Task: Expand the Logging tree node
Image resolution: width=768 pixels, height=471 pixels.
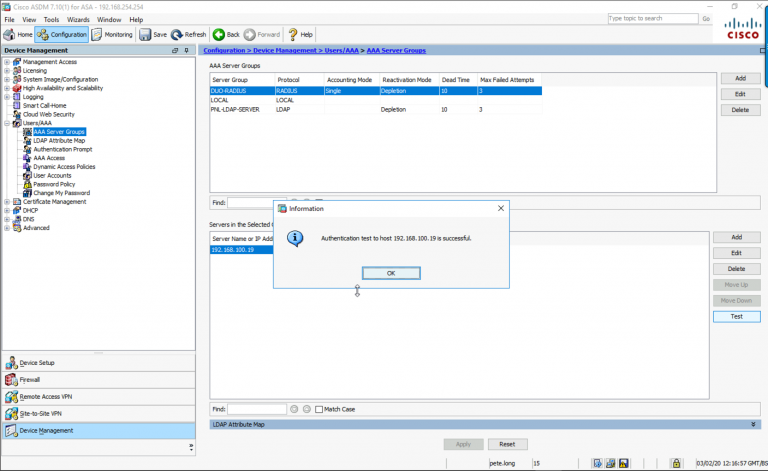Action: (x=7, y=97)
